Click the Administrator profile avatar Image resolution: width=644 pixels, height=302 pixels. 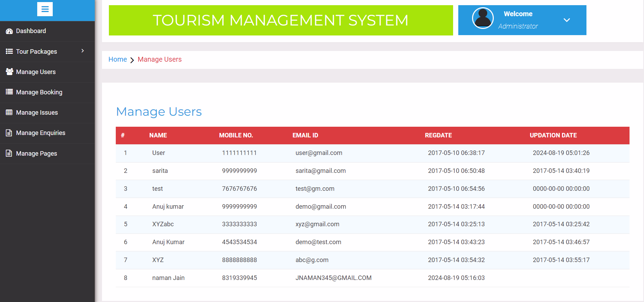point(483,18)
